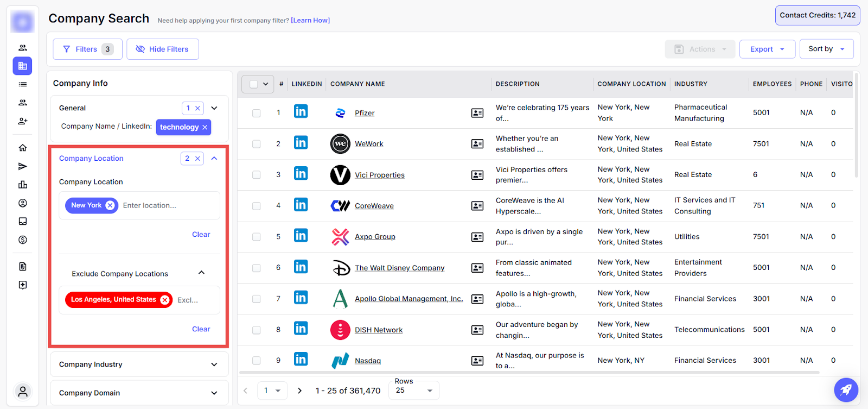Click the paper plane send icon
The height and width of the screenshot is (409, 868).
(x=23, y=166)
